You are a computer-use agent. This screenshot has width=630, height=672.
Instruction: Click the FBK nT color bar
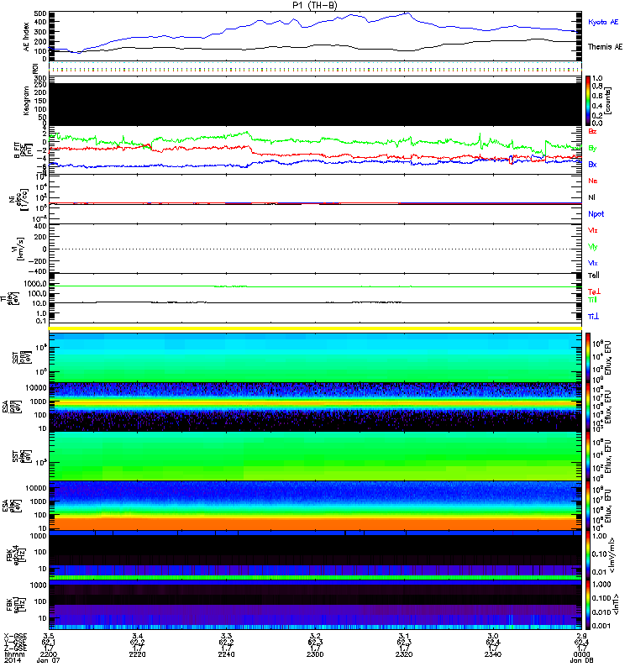pyautogui.click(x=587, y=605)
